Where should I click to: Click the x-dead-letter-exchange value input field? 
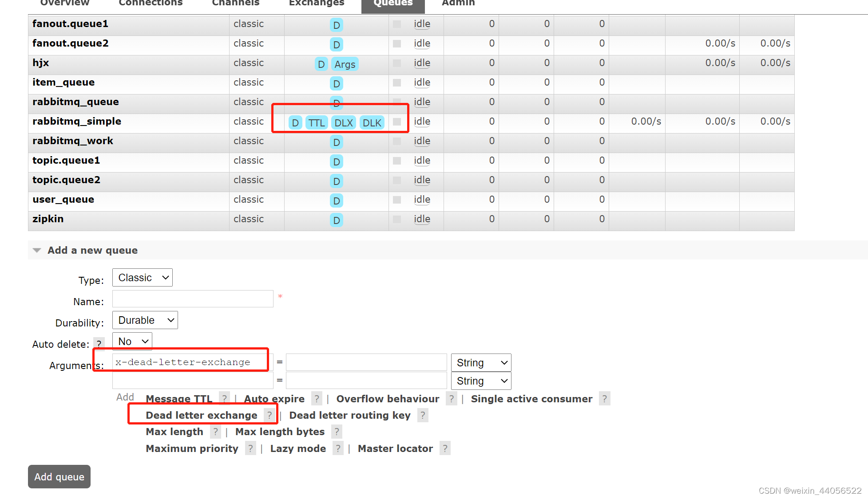click(x=366, y=362)
